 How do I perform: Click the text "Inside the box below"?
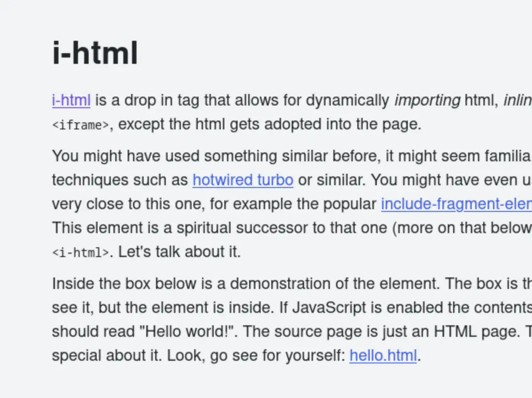(x=125, y=284)
